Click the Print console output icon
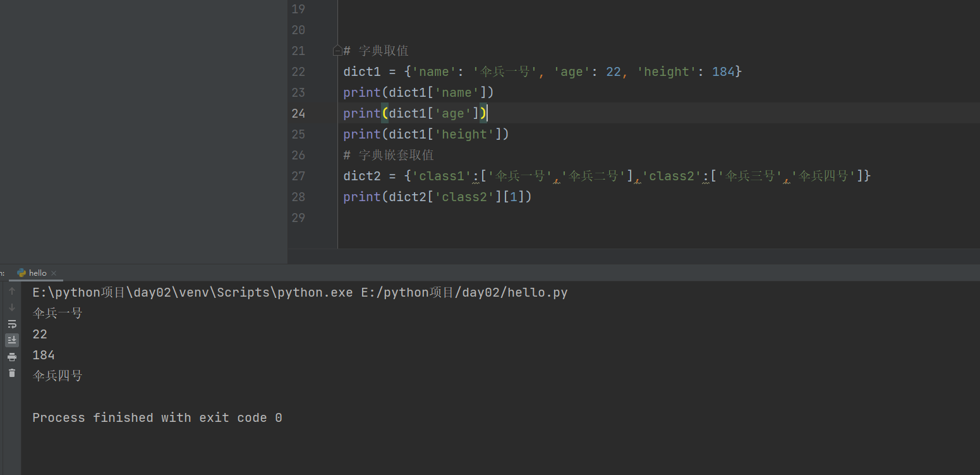The width and height of the screenshot is (980, 475). (11, 357)
